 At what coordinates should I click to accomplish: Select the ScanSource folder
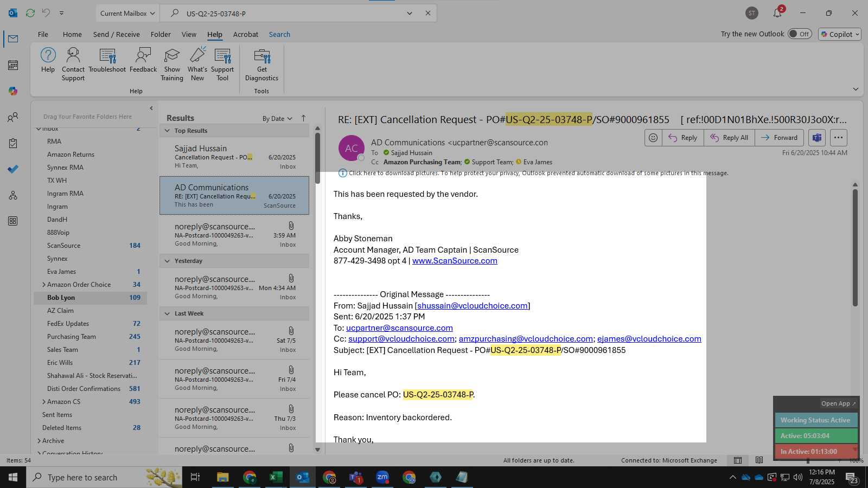pyautogui.click(x=63, y=246)
